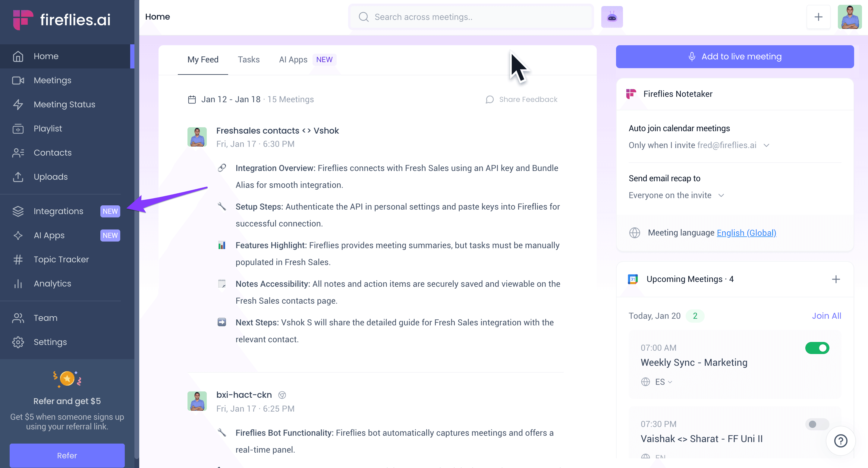Open bxi-hact-ckn meeting title
868x468 pixels.
[244, 395]
